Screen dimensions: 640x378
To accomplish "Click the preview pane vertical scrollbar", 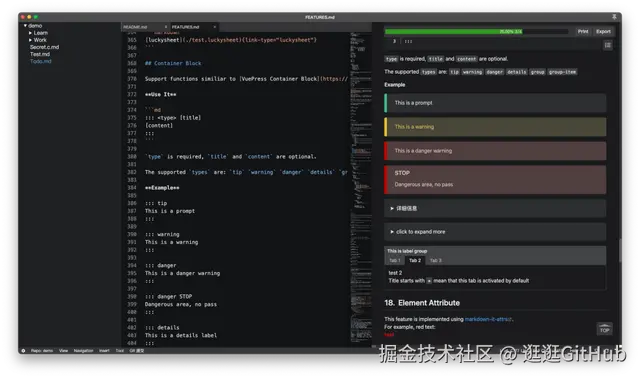I will [620, 250].
